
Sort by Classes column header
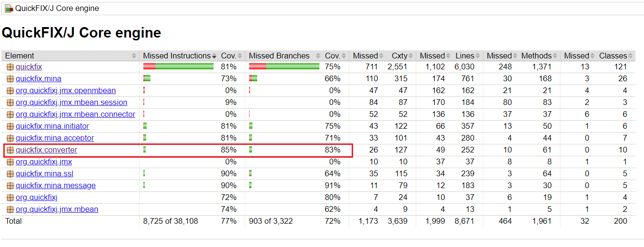tap(616, 56)
